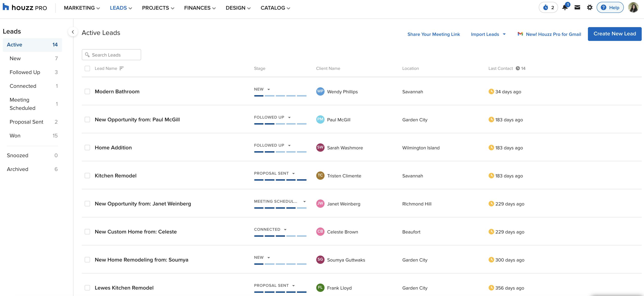Viewport: 644px width, 296px height.
Task: Check the Kitchen Remodel row checkbox
Action: tap(87, 176)
